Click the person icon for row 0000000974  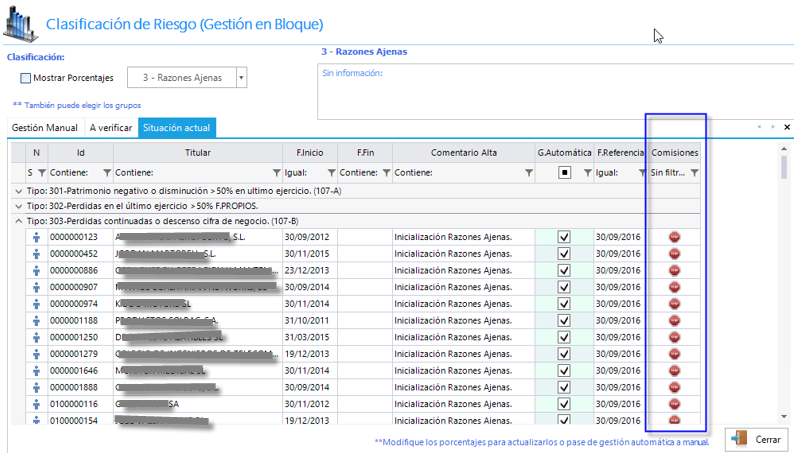(x=36, y=304)
